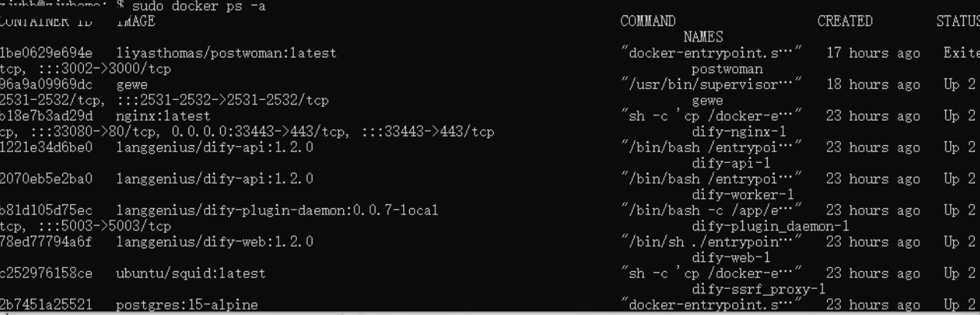Select the dify-worker-1 container name
Viewport: 980px width, 315px height.
pyautogui.click(x=742, y=195)
